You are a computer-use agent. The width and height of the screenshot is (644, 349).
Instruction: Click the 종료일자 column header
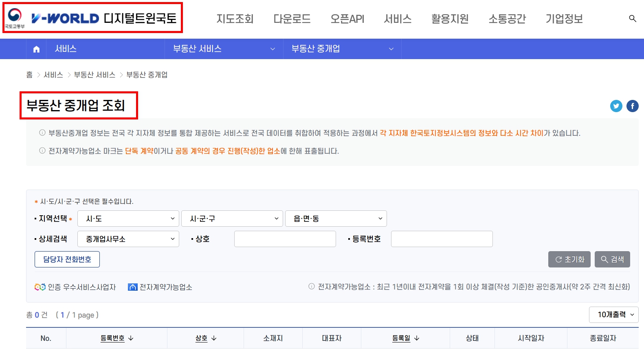[x=603, y=338]
